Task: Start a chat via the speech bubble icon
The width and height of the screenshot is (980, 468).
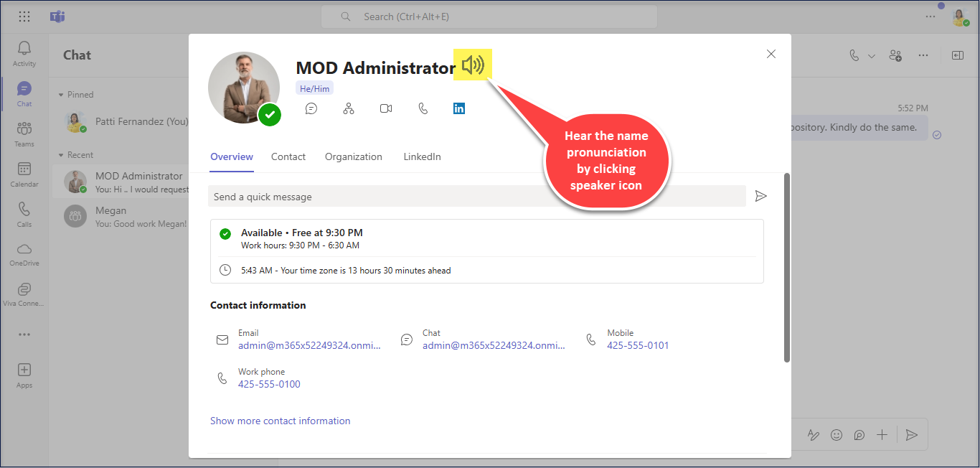Action: click(311, 108)
